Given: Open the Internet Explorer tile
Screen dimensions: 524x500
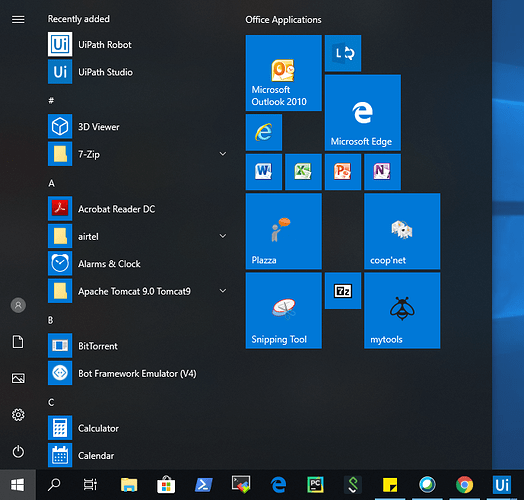Looking at the screenshot, I should (264, 132).
